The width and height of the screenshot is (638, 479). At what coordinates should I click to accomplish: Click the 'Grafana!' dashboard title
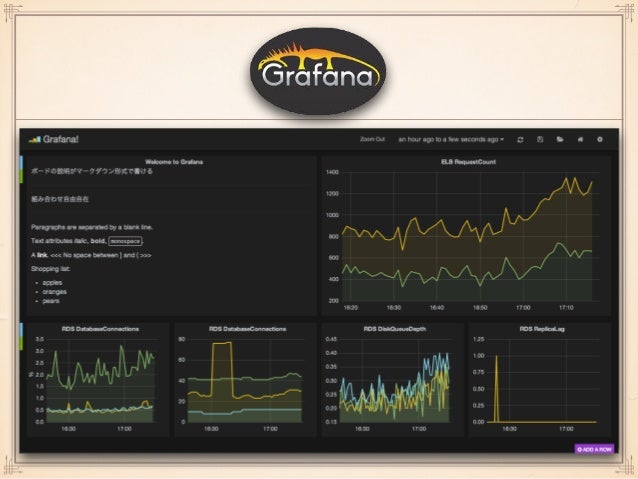pyautogui.click(x=61, y=139)
